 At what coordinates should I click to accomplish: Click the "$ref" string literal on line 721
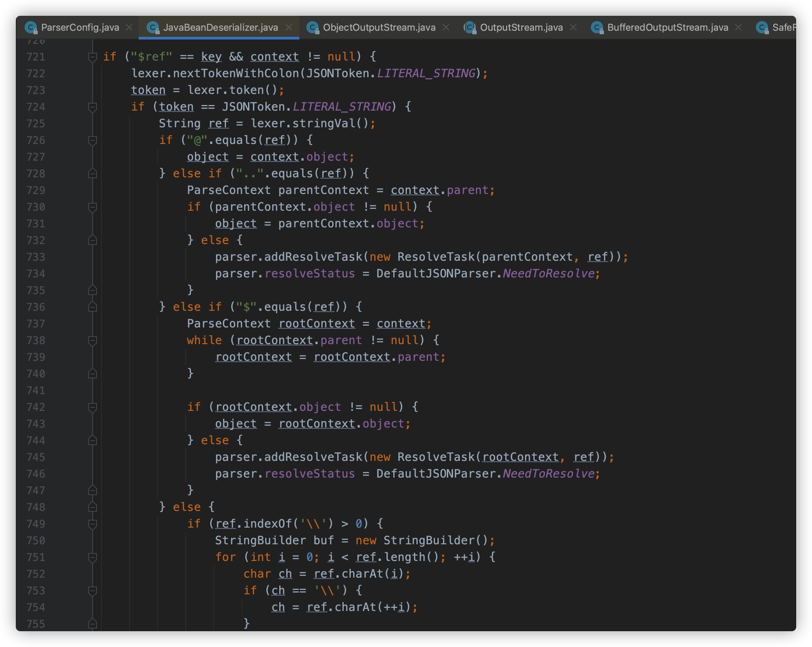pos(151,57)
